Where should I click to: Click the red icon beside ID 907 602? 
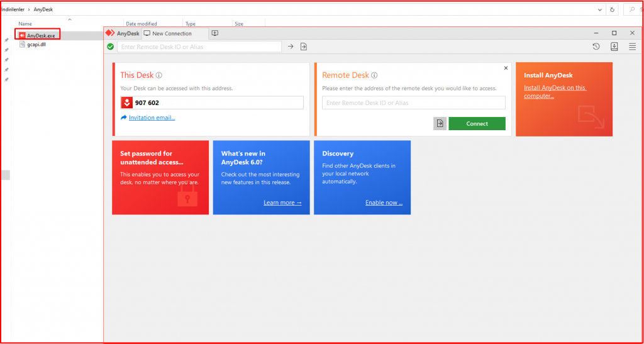(x=126, y=103)
